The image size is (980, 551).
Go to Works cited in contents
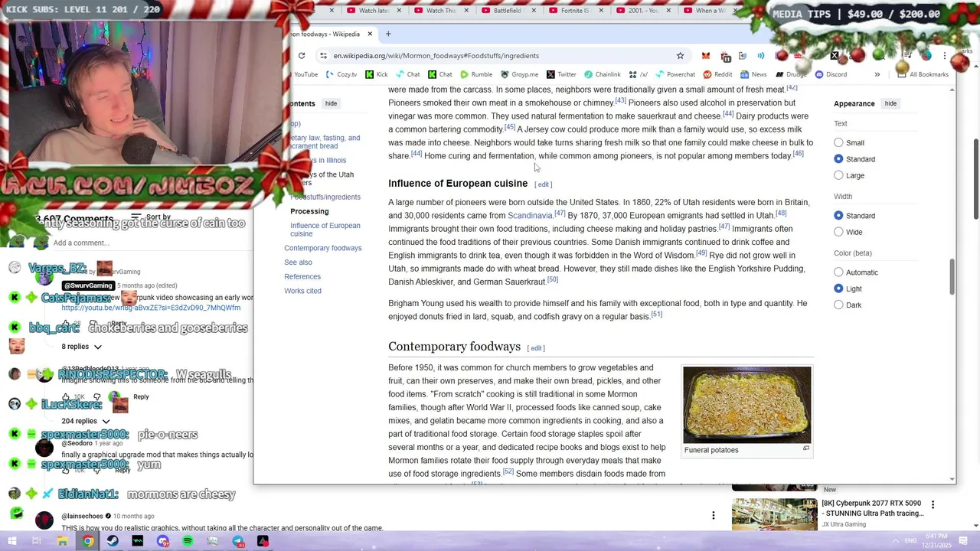(302, 291)
